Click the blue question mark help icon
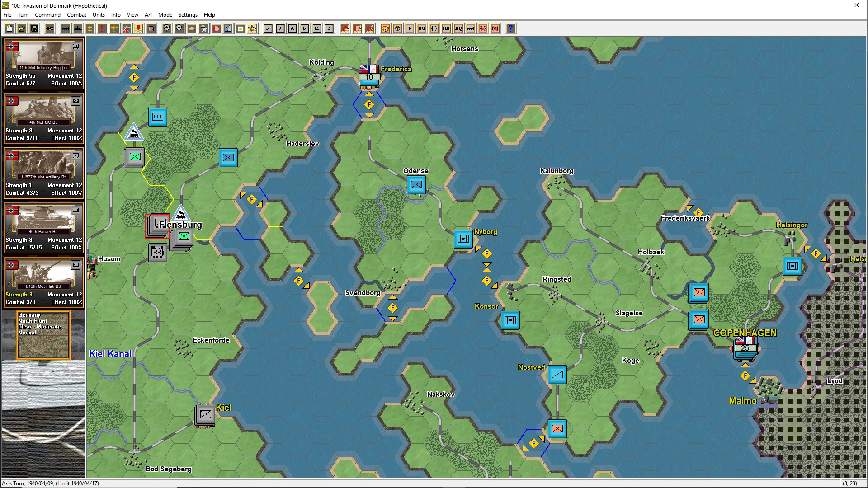The image size is (868, 488). pyautogui.click(x=511, y=28)
